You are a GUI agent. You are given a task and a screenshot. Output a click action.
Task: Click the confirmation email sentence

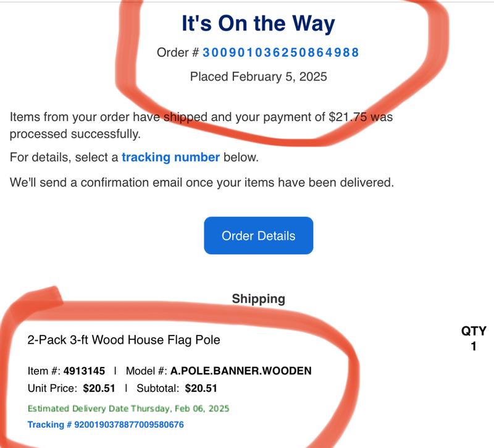[x=201, y=182]
